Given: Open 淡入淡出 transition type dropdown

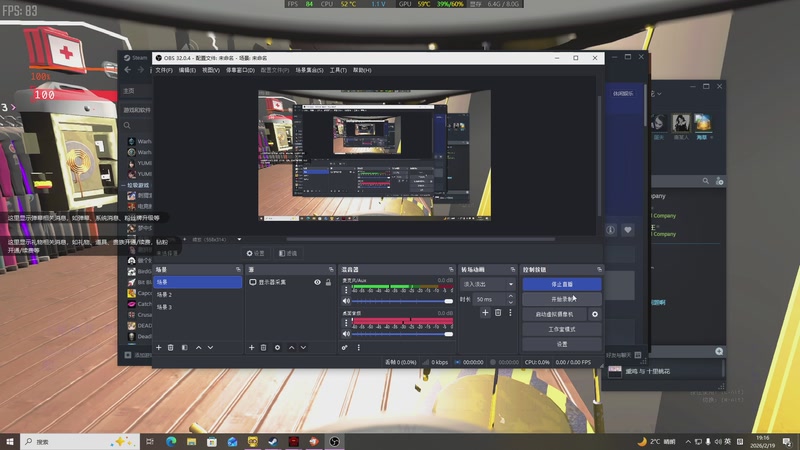Looking at the screenshot, I should tap(488, 284).
